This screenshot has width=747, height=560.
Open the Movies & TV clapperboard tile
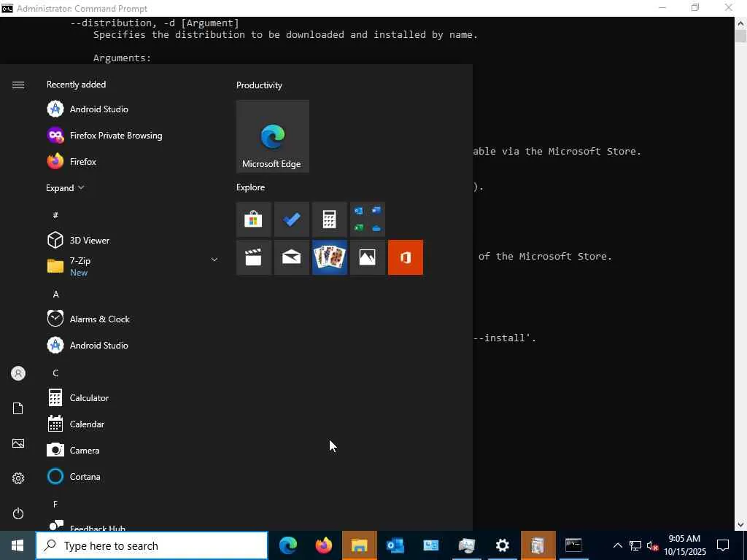pyautogui.click(x=253, y=257)
